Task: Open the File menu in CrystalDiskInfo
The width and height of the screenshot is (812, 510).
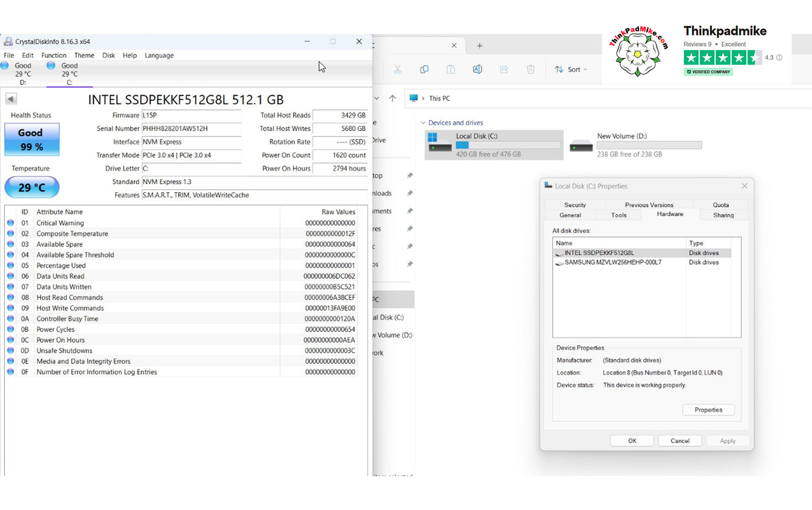Action: (x=8, y=56)
